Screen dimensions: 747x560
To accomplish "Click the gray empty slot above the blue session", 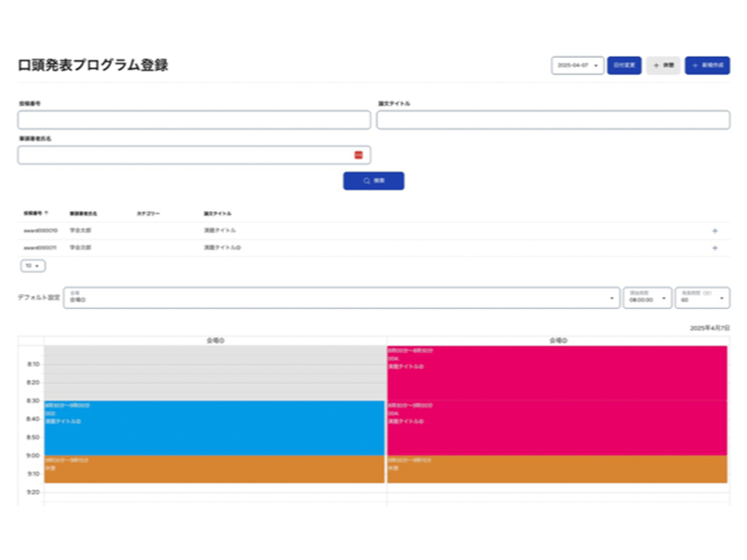I will click(x=216, y=373).
